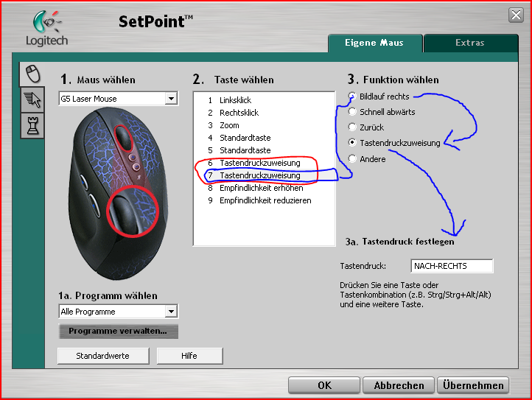Apply changes with Übernehmen
This screenshot has height=400, width=532.
click(x=473, y=385)
